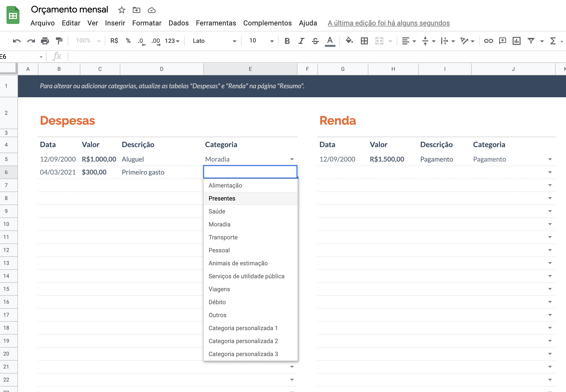Open the font size 10 dropdown

261,41
